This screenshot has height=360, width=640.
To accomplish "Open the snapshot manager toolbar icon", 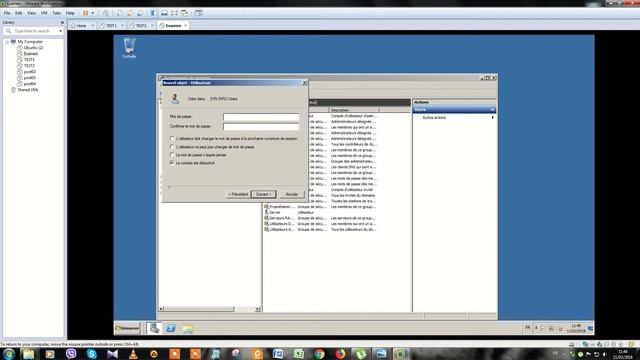I will 140,13.
